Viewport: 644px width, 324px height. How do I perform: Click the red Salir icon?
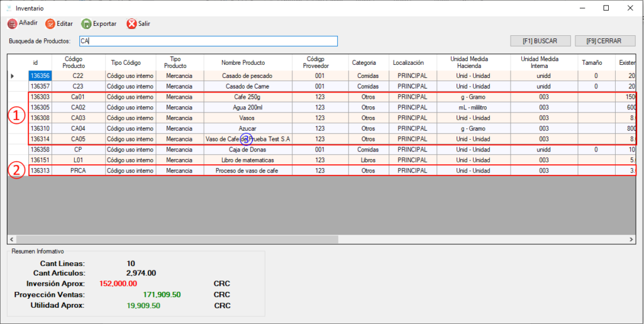[x=131, y=24]
